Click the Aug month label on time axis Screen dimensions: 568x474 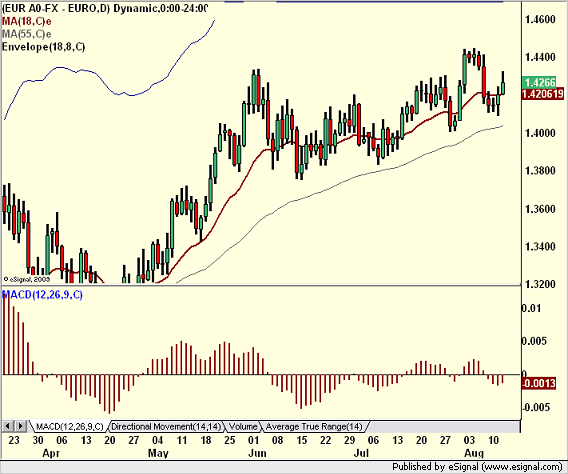click(x=474, y=453)
